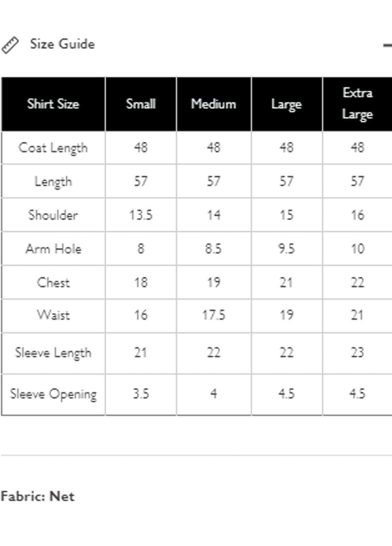Click the Fabric: Net text

pos(38,496)
